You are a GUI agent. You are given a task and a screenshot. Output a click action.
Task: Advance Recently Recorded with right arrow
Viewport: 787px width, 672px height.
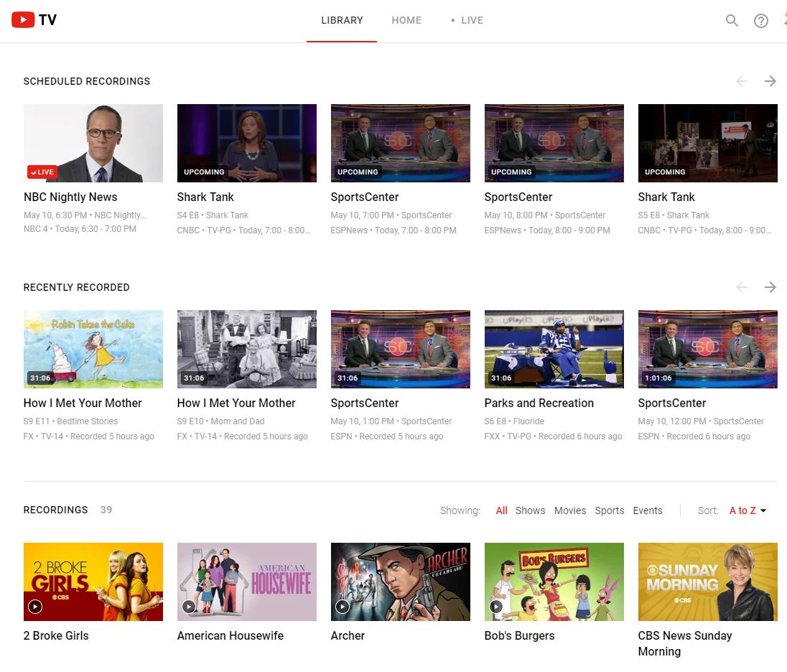770,287
